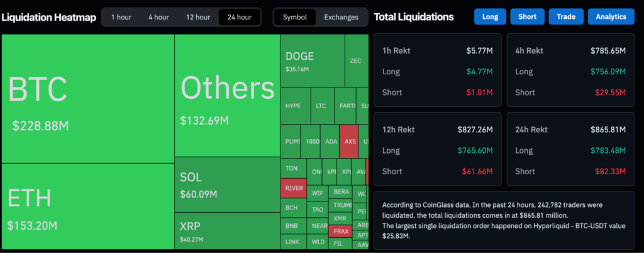Toggle heatmap view to Exchanges
644x253 pixels.
click(x=341, y=17)
